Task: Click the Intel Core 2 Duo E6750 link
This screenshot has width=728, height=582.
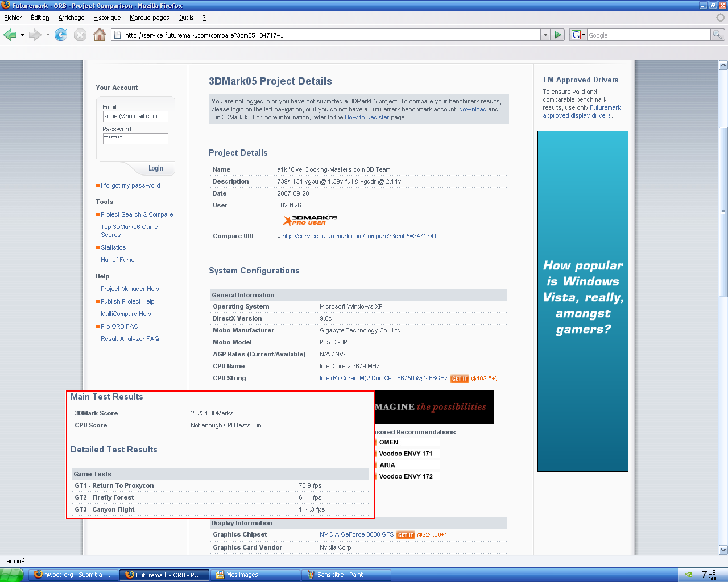Action: coord(383,378)
